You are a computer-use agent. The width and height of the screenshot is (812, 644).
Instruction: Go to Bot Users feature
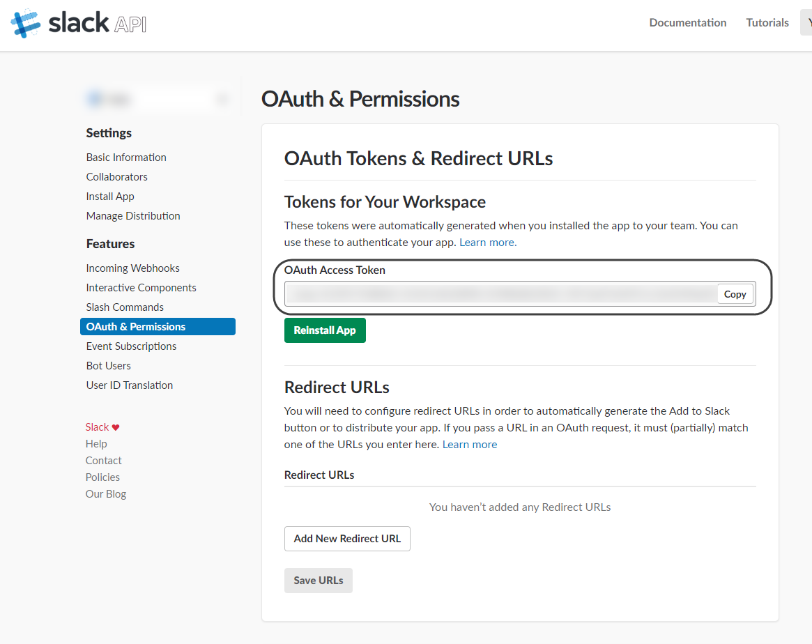[x=109, y=366]
